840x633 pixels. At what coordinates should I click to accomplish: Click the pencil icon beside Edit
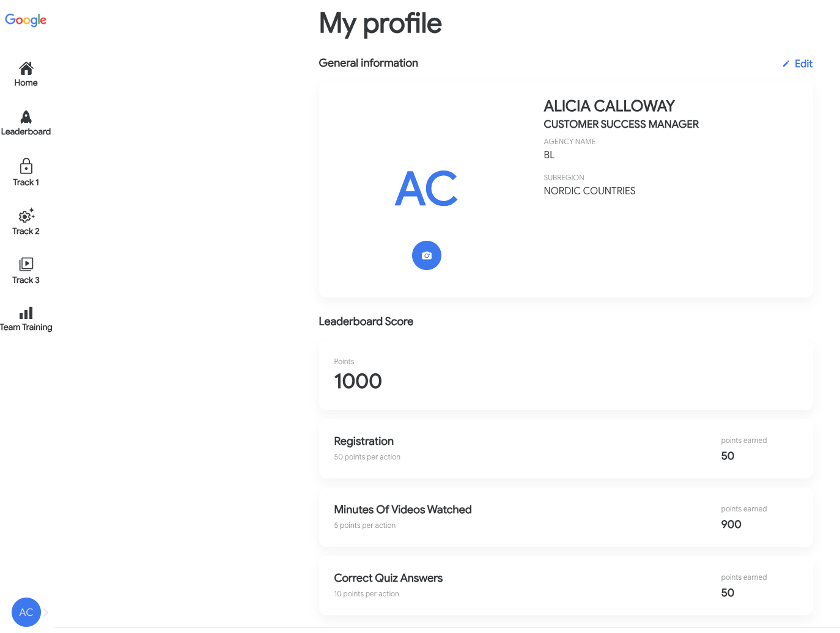(786, 64)
